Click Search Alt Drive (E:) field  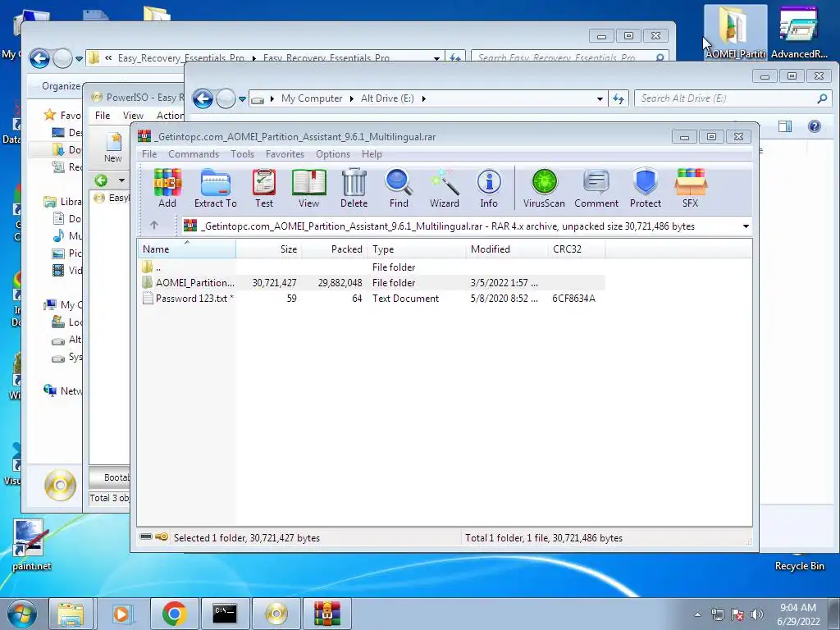(x=733, y=98)
